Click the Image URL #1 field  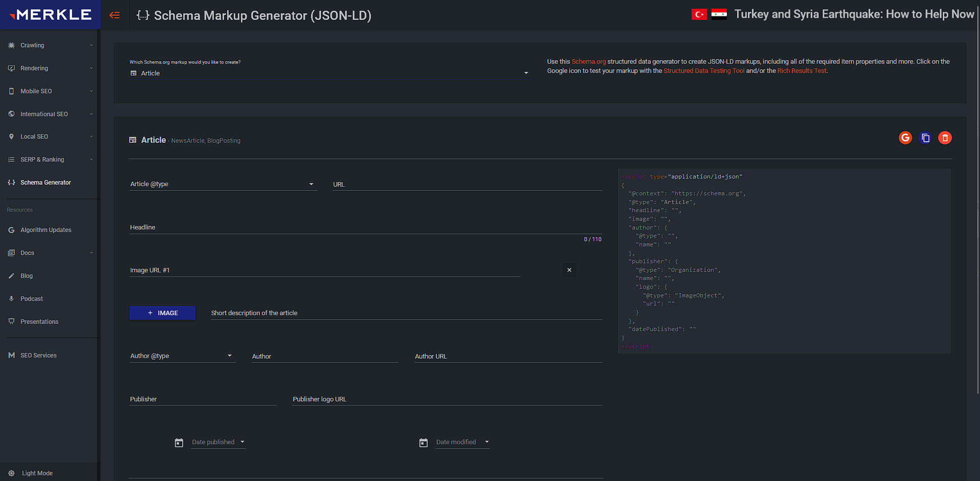point(325,270)
